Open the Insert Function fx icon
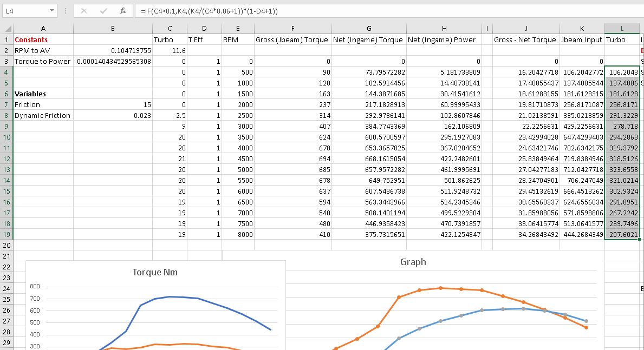This screenshot has width=644, height=350. coord(123,11)
